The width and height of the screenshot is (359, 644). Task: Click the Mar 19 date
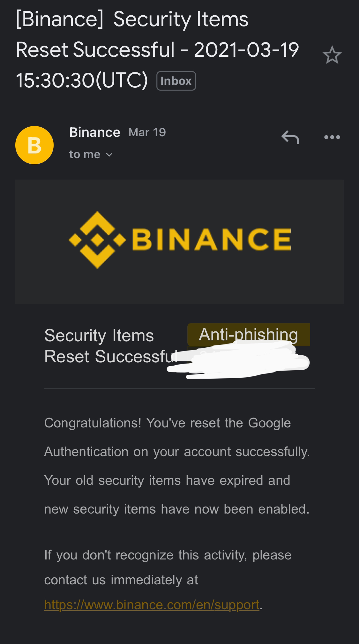147,132
